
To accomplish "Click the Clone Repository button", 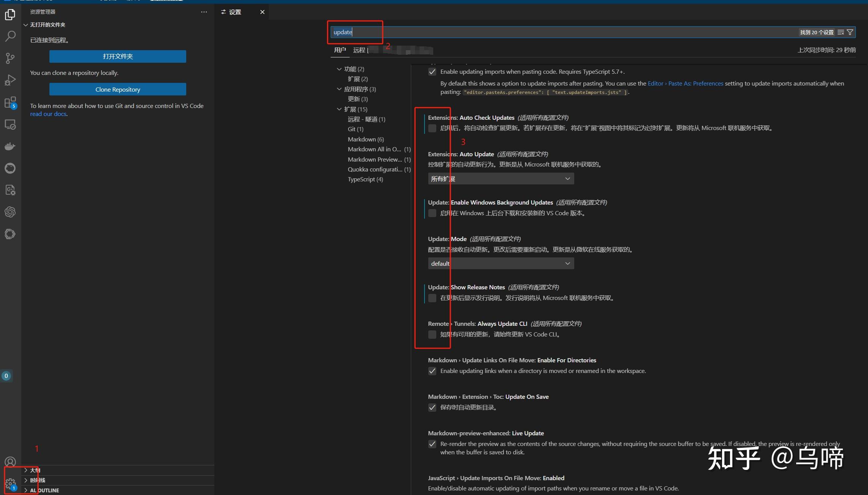I will 117,89.
